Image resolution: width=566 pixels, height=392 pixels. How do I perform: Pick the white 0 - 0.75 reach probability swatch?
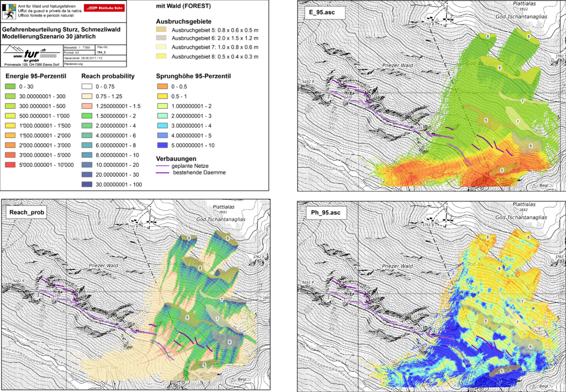pyautogui.click(x=87, y=87)
